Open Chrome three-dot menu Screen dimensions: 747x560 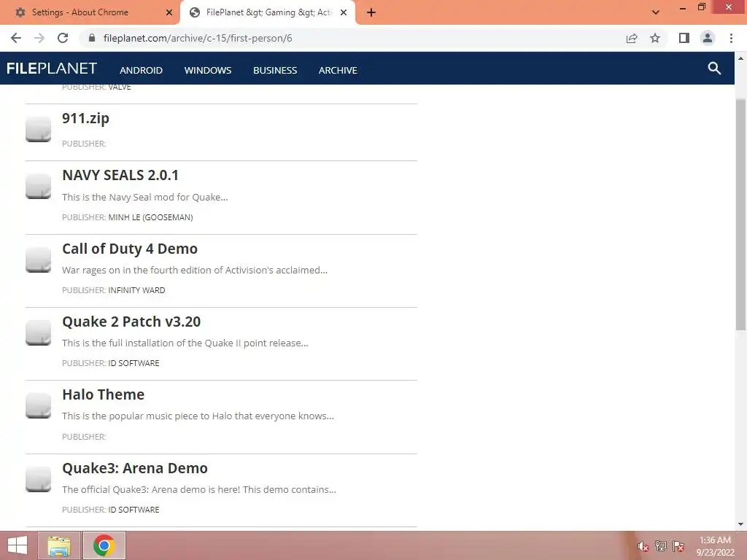(x=731, y=38)
